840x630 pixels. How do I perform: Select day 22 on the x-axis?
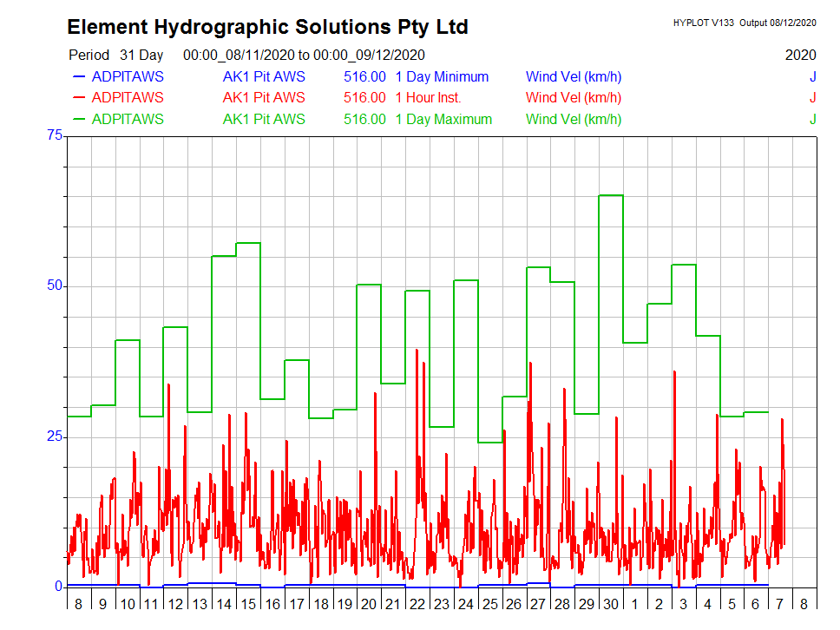point(417,604)
